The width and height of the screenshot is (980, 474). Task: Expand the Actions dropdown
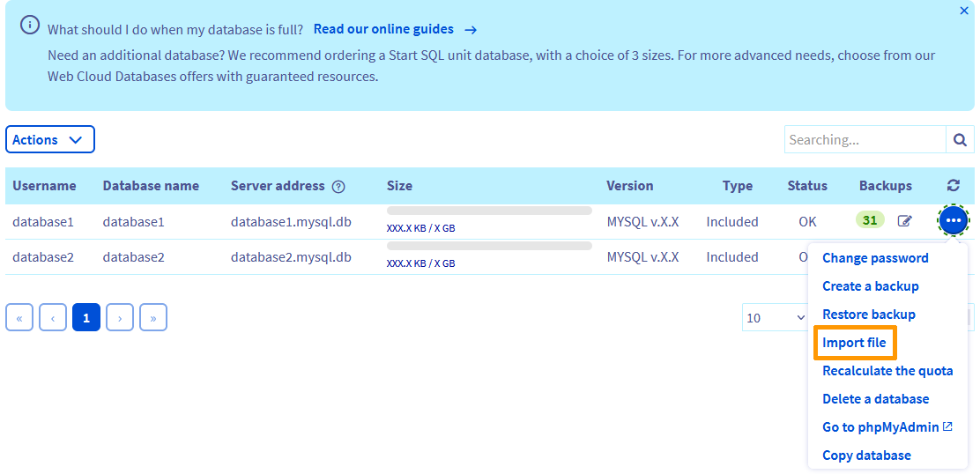pos(49,139)
